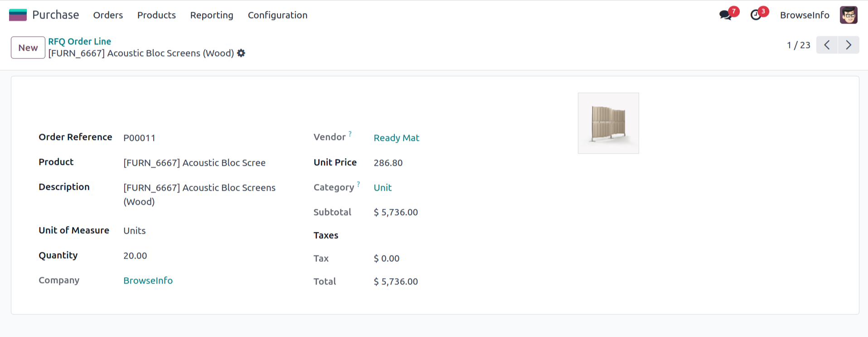Go back via RFQ Order Line breadcrumb

[x=80, y=41]
